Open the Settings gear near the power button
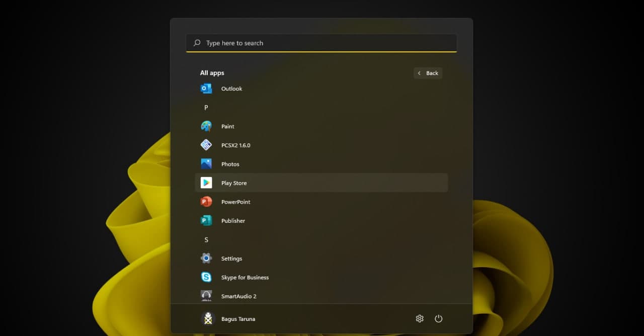 (420, 318)
